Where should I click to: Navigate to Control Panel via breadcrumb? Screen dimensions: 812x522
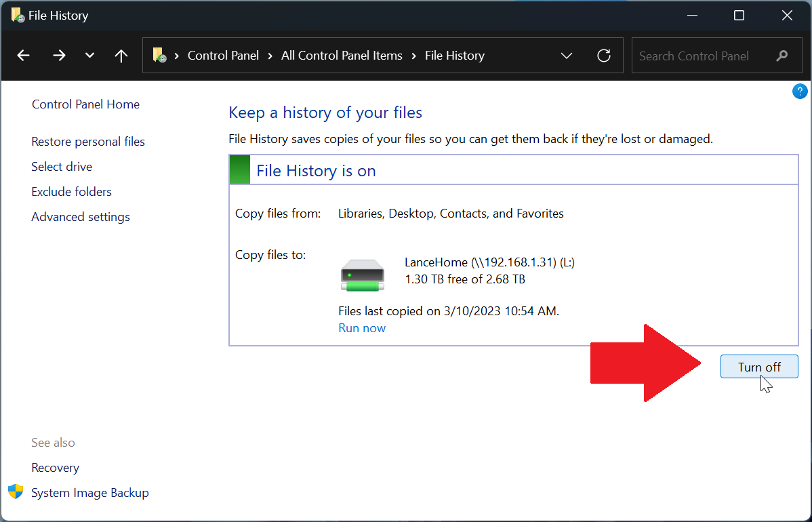tap(223, 56)
